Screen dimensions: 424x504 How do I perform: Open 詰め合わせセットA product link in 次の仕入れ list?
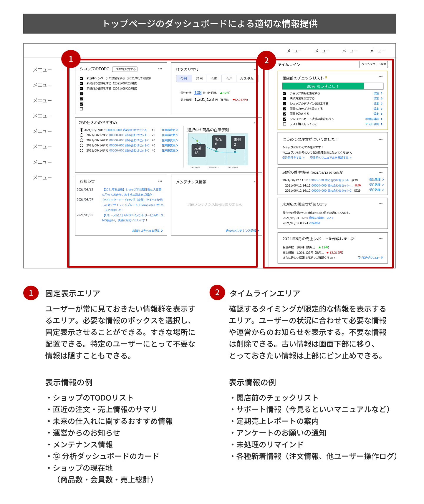pyautogui.click(x=126, y=130)
